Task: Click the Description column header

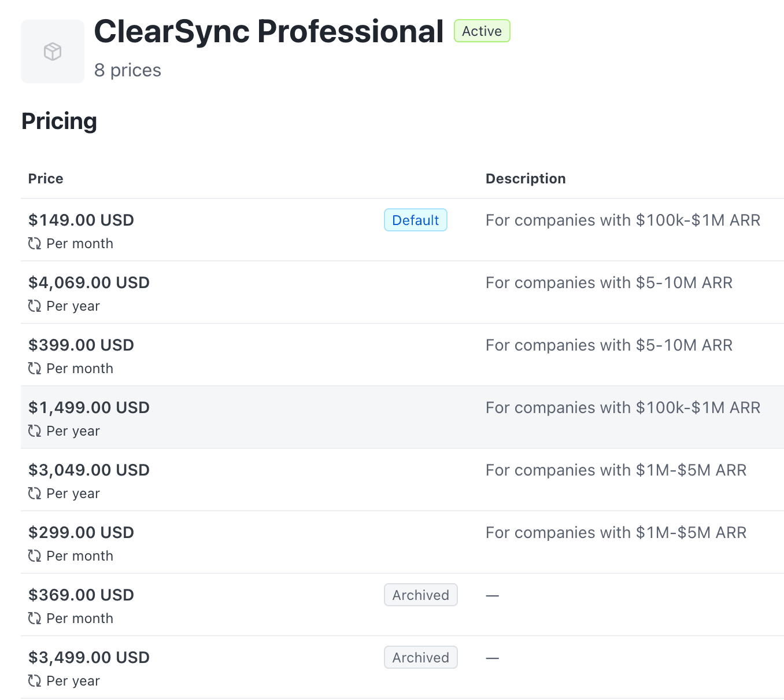Action: click(x=526, y=178)
